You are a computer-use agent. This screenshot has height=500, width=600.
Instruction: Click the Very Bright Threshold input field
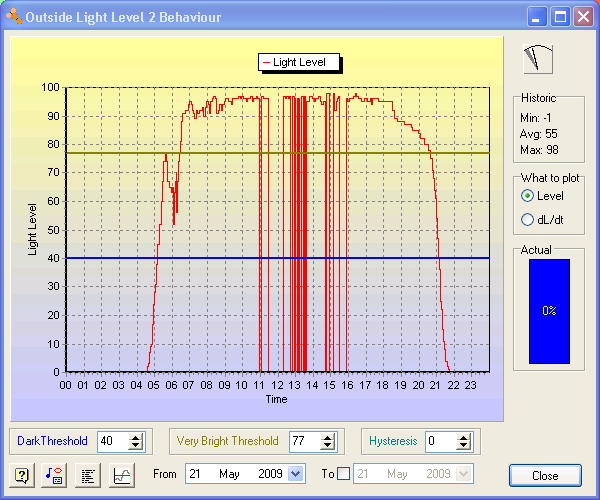(x=303, y=441)
